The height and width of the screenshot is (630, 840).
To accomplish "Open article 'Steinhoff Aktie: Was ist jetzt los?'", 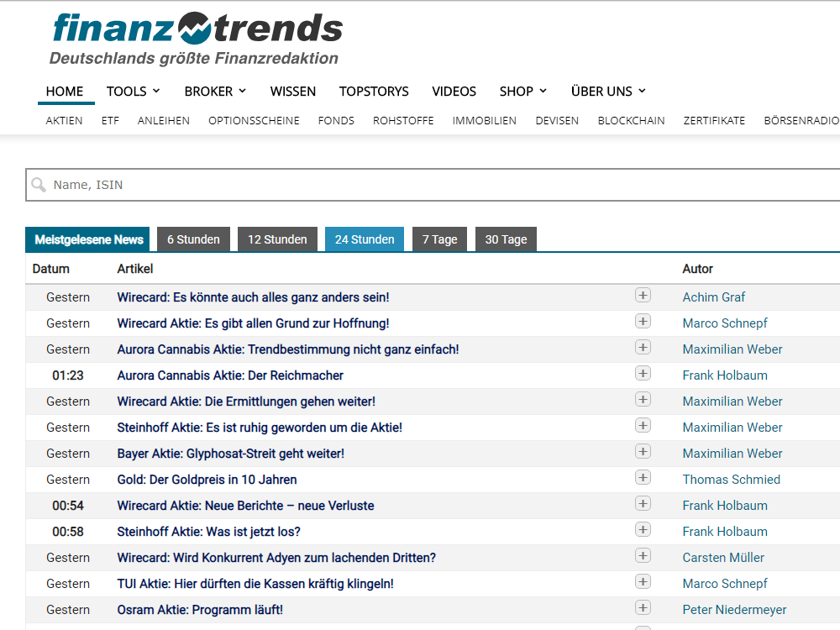I will (x=209, y=532).
